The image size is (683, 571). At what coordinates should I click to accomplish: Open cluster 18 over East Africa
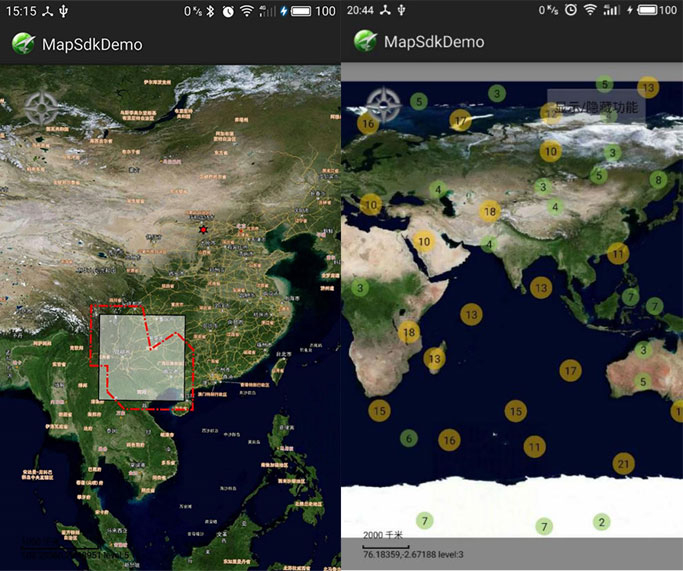[x=409, y=333]
